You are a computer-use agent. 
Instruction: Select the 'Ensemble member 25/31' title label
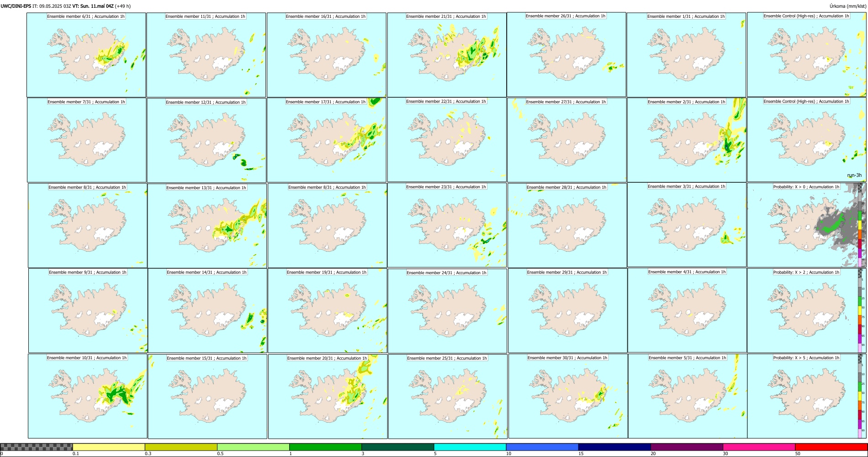447,358
